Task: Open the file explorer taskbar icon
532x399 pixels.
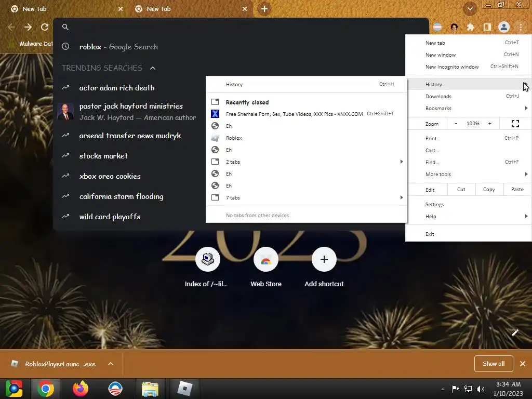Action: pyautogui.click(x=150, y=389)
